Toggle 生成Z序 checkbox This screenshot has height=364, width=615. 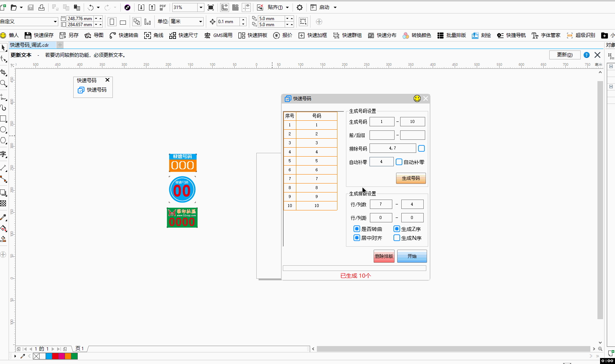tap(397, 229)
